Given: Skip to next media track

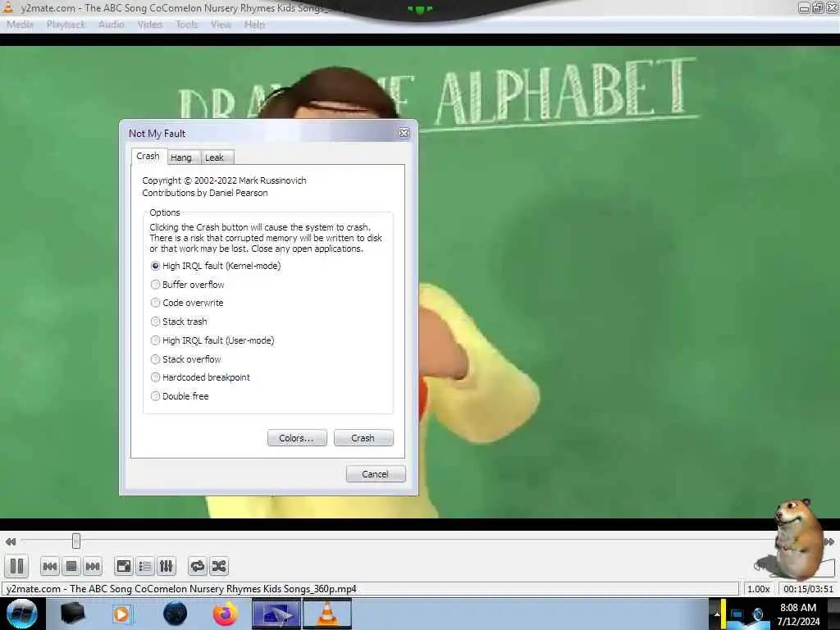Looking at the screenshot, I should (x=93, y=566).
